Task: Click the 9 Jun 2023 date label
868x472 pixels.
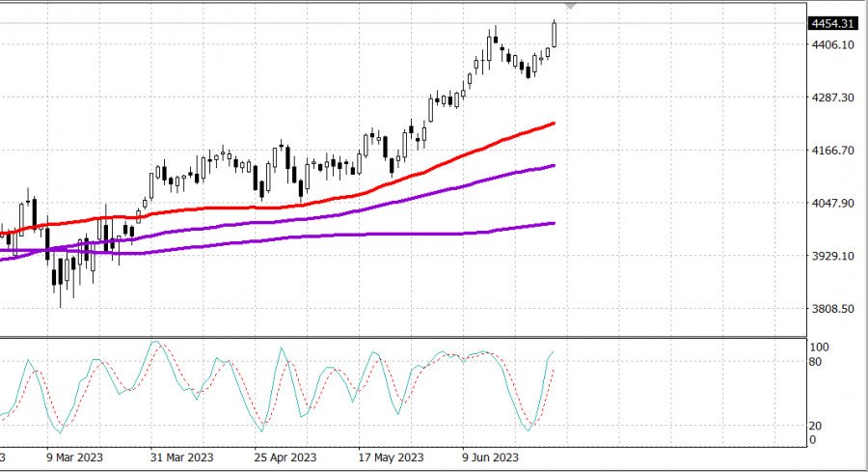Action: coord(491,458)
